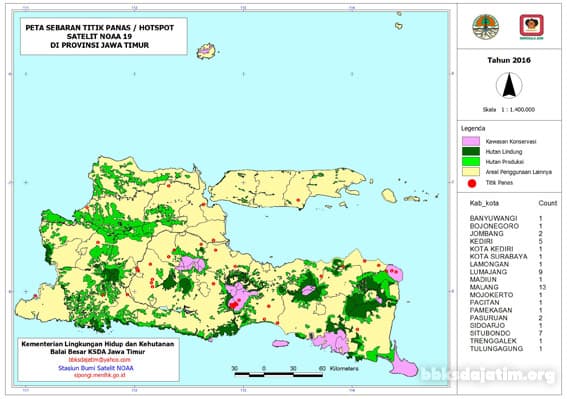567x399 pixels.
Task: Click the 'Legenda' heading
Action: (x=473, y=128)
